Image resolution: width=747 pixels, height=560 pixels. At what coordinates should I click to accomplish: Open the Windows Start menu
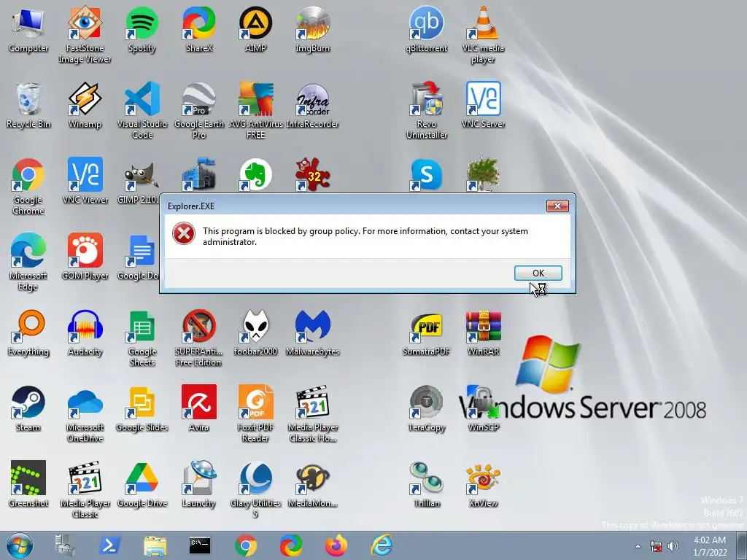pyautogui.click(x=20, y=545)
